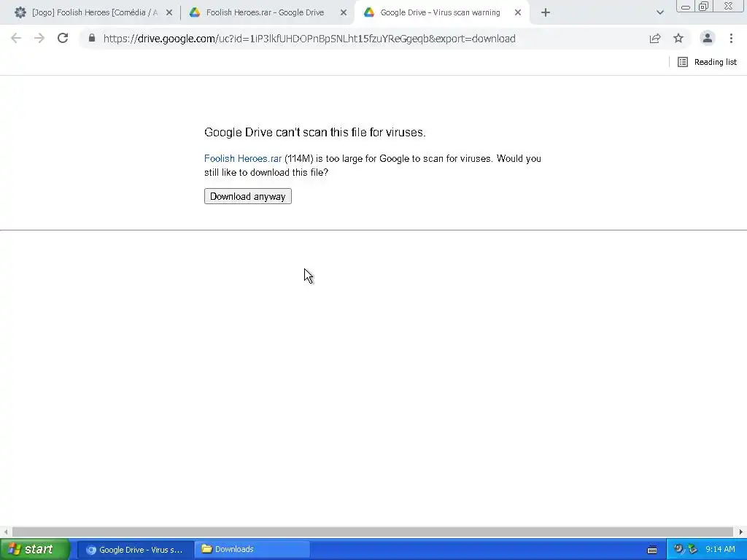Viewport: 747px width, 560px height.
Task: Click the first system tray icon
Action: pos(678,550)
